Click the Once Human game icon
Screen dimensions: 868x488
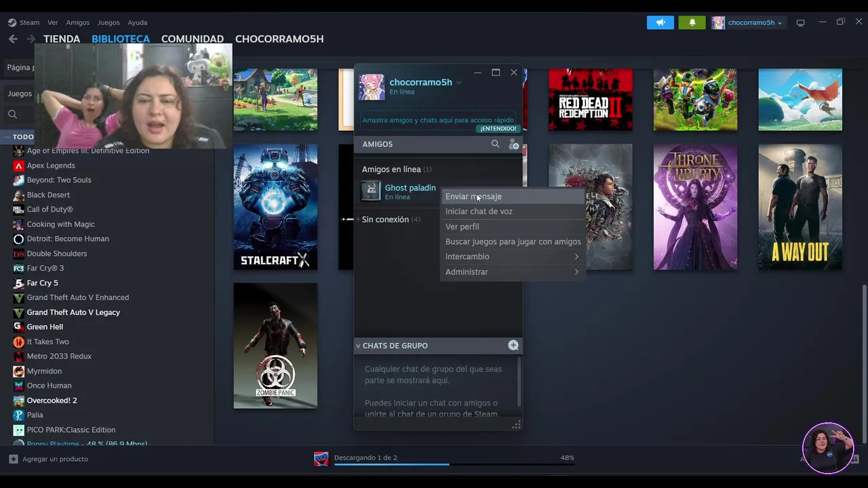tap(18, 386)
